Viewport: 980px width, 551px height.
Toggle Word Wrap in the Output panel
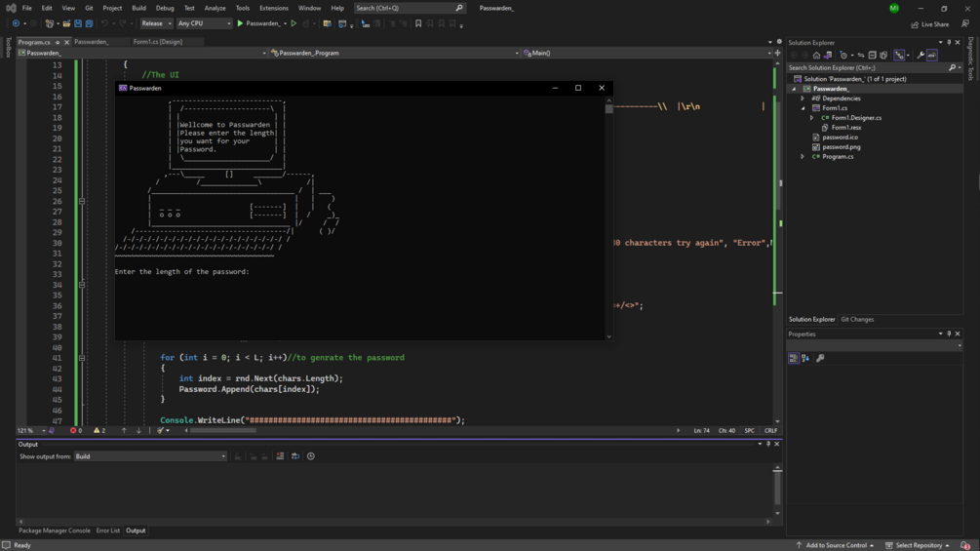tap(295, 456)
